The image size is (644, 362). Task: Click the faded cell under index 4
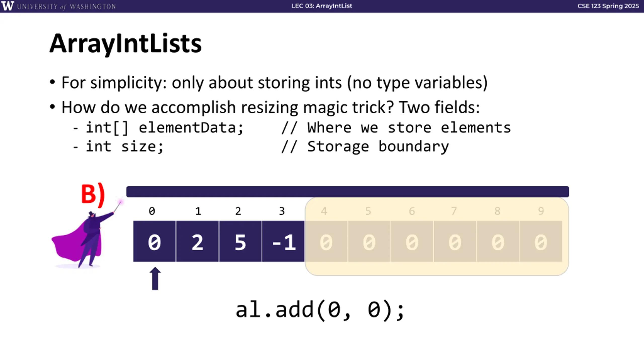coord(326,241)
